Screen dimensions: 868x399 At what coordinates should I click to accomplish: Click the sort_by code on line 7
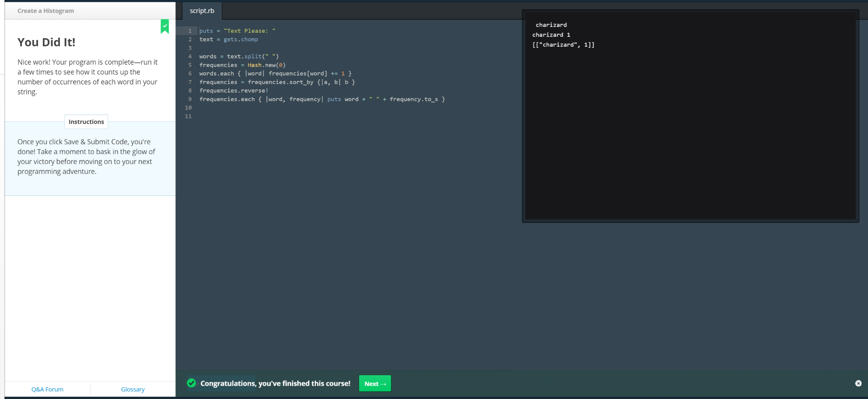(x=302, y=82)
